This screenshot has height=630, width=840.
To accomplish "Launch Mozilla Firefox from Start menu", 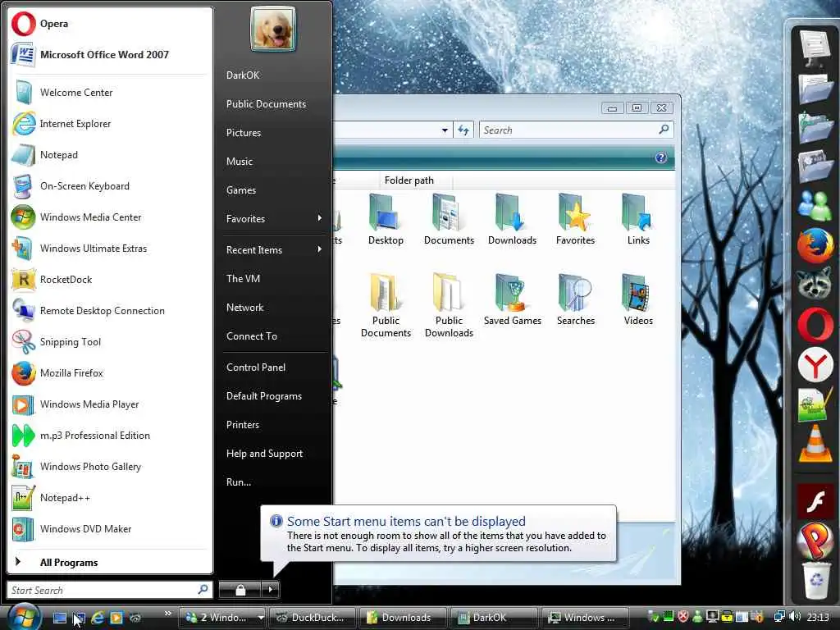I will 109,373.
